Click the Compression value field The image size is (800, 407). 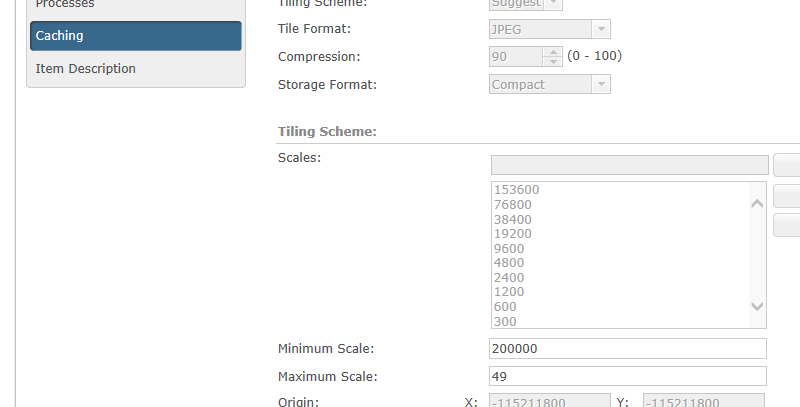(516, 57)
